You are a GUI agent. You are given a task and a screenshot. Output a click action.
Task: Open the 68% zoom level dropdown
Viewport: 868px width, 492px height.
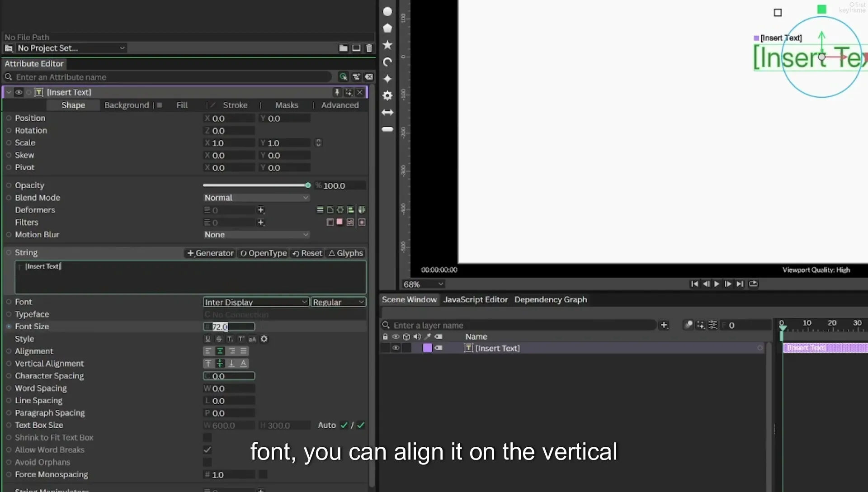pyautogui.click(x=423, y=284)
